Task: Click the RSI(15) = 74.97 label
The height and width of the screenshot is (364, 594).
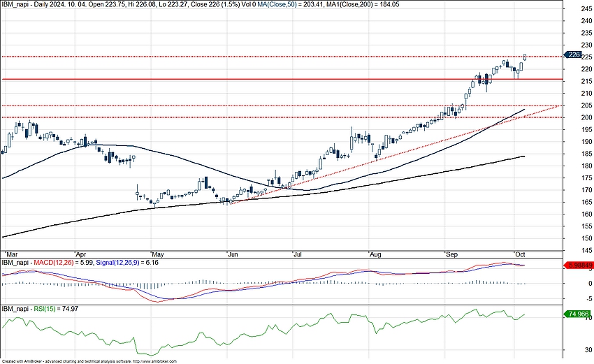Action: 56,309
